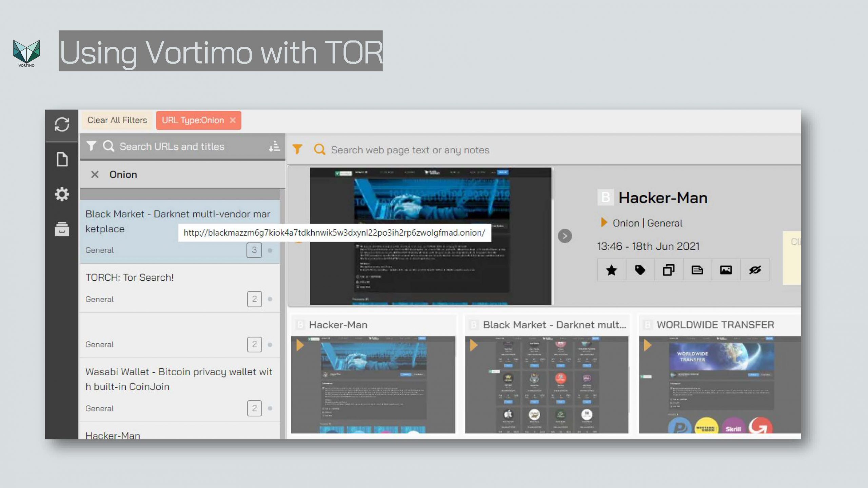The width and height of the screenshot is (868, 488).
Task: Click the 13:46 - 18th Jun 2021 timestamp
Action: pyautogui.click(x=648, y=246)
